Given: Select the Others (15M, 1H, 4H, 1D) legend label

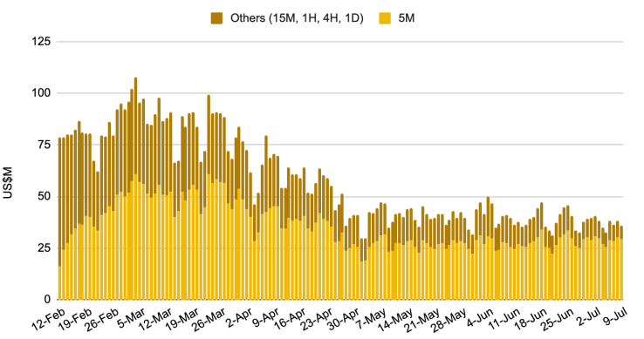Looking at the screenshot, I should coord(297,18).
